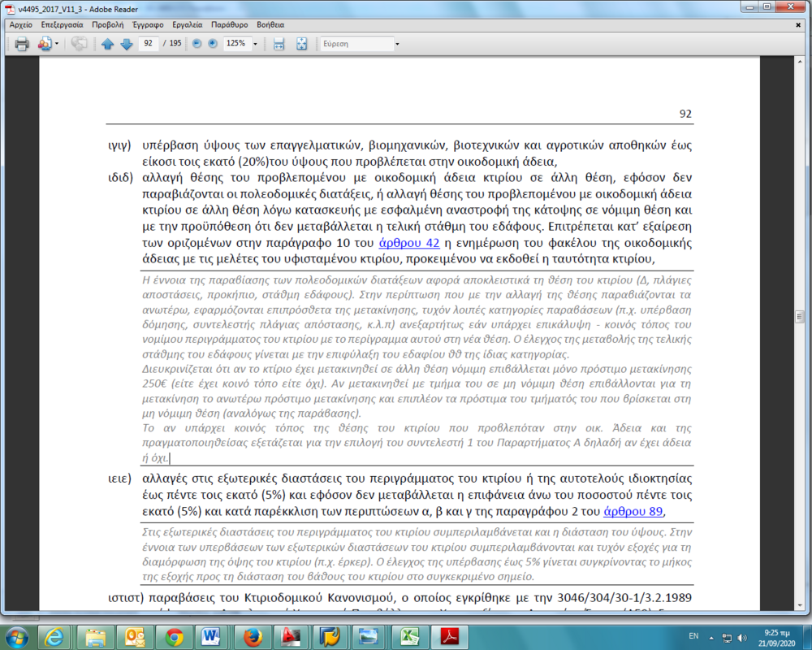
Task: Click the zoom out minus button
Action: pyautogui.click(x=197, y=44)
